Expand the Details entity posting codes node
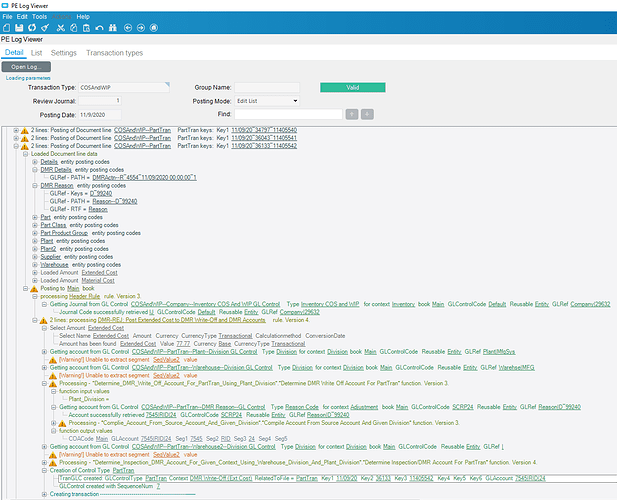Image resolution: width=617 pixels, height=500 pixels. point(35,162)
